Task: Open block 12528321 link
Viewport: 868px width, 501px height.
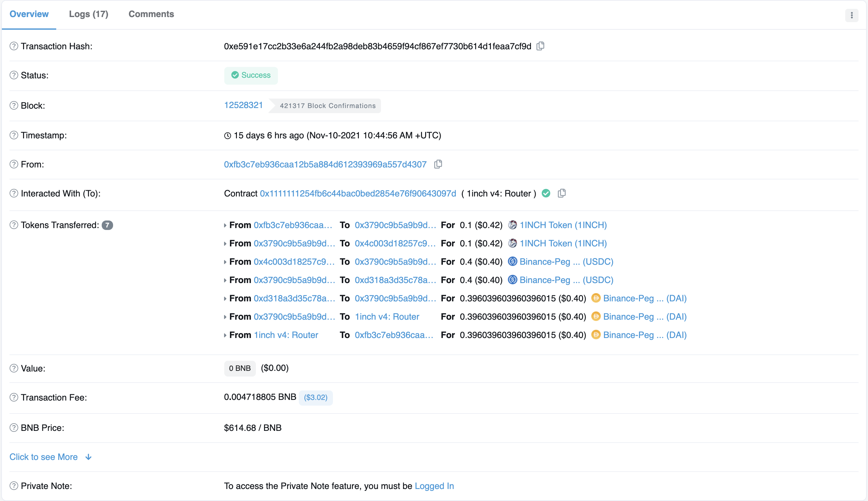Action: [x=244, y=105]
